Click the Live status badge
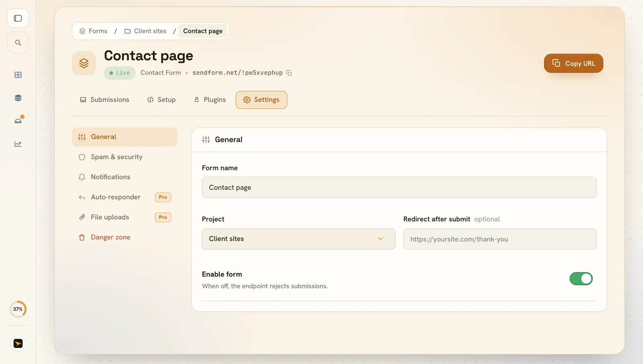This screenshot has width=643, height=364. 120,73
